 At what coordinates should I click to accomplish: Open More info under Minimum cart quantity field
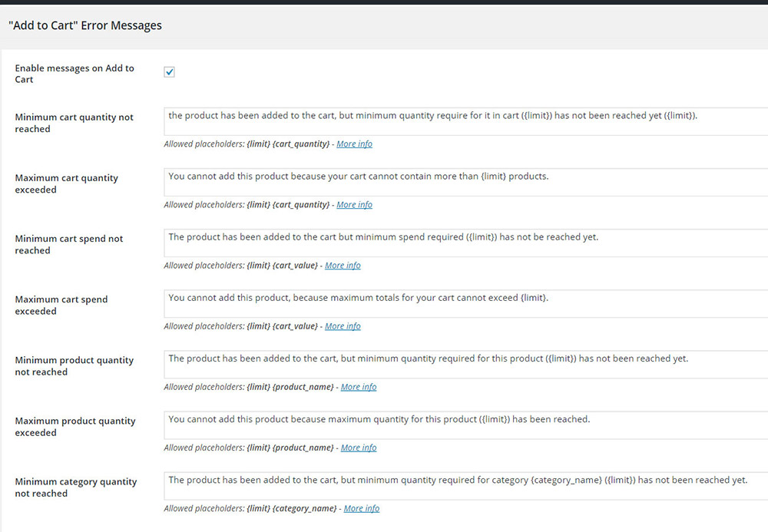pos(354,144)
